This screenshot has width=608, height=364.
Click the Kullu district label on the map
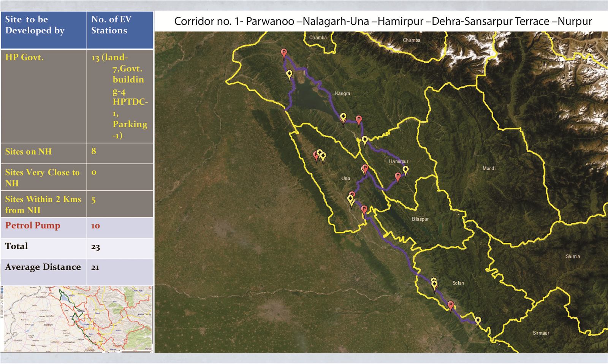pyautogui.click(x=564, y=117)
